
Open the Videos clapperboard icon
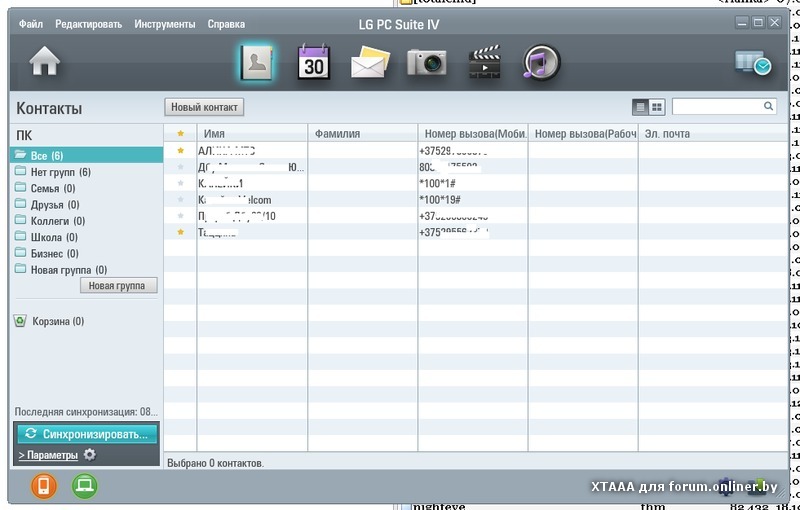(x=484, y=62)
